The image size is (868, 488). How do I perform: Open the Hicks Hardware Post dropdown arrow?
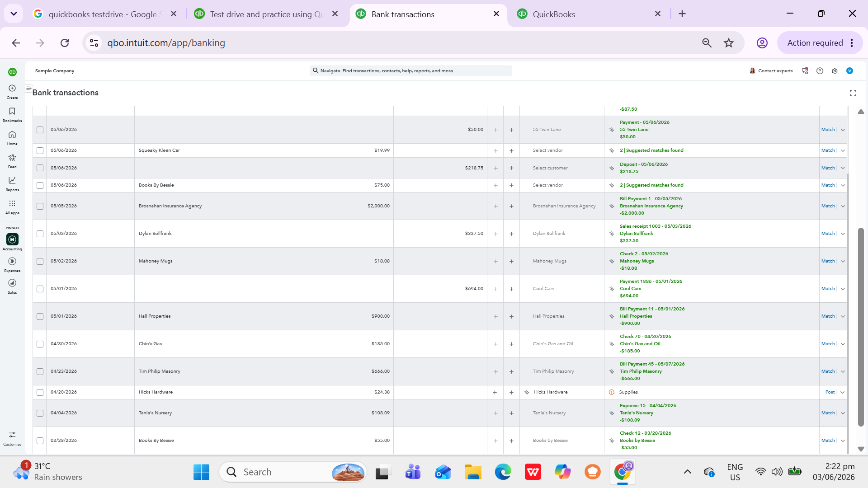tap(843, 392)
